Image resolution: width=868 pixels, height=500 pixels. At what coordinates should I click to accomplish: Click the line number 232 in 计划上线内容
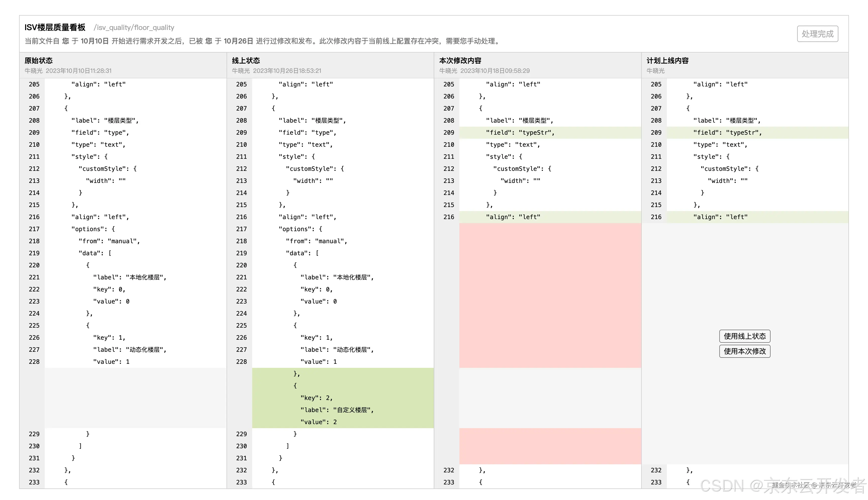656,470
